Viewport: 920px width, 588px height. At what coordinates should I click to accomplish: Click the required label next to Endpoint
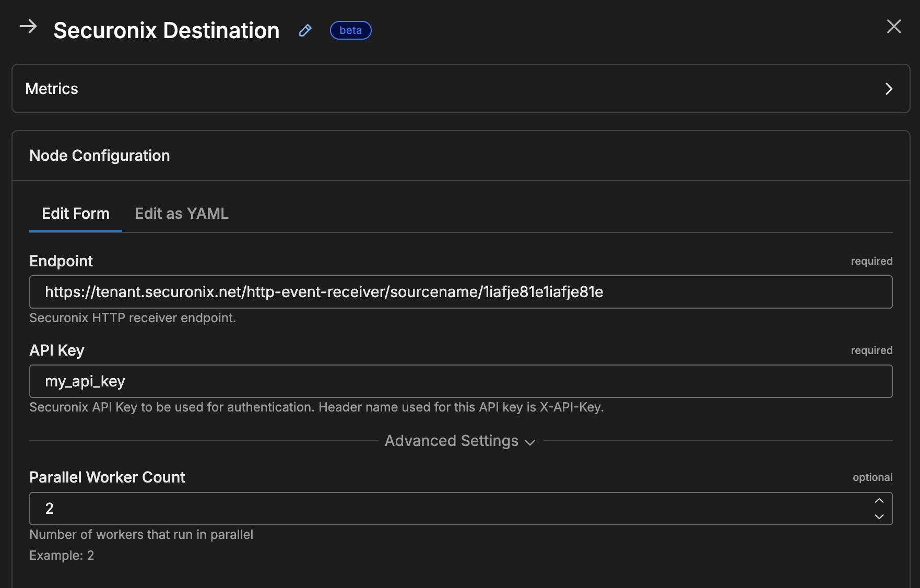click(871, 261)
